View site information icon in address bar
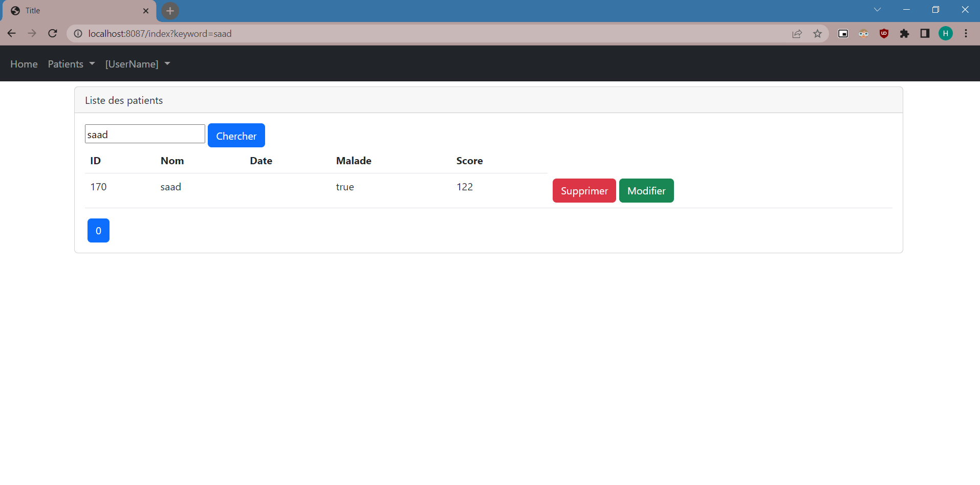Screen dimensions: 980x485 click(x=78, y=33)
